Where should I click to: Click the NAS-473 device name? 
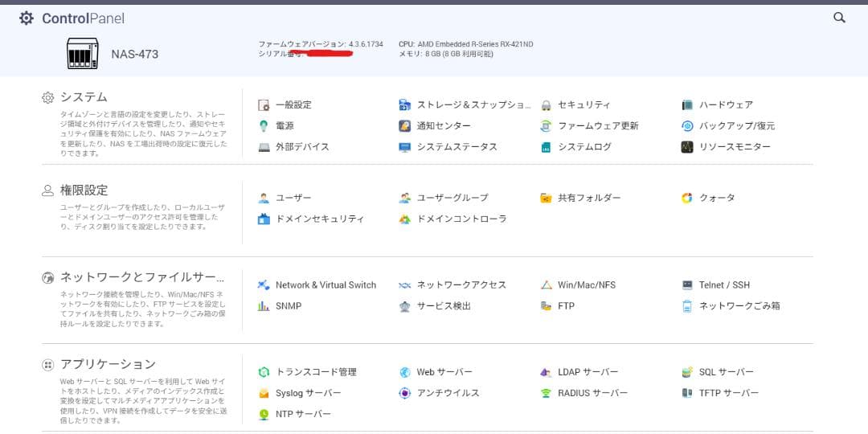(x=134, y=55)
